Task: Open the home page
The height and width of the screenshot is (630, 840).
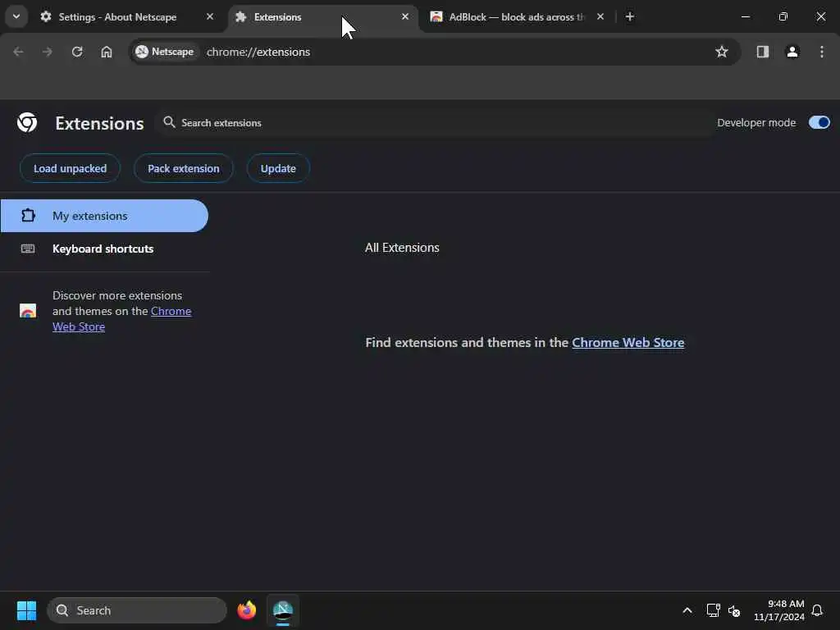Action: click(x=107, y=52)
